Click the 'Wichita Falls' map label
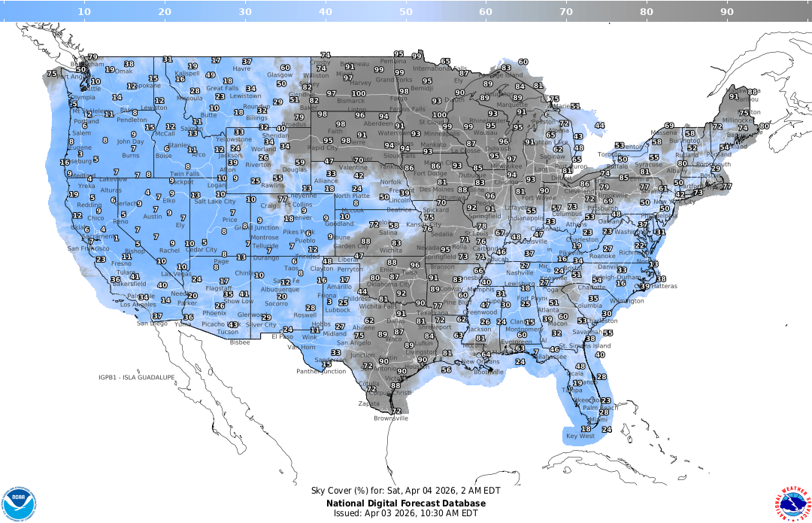The height and width of the screenshot is (523, 812). click(x=377, y=306)
